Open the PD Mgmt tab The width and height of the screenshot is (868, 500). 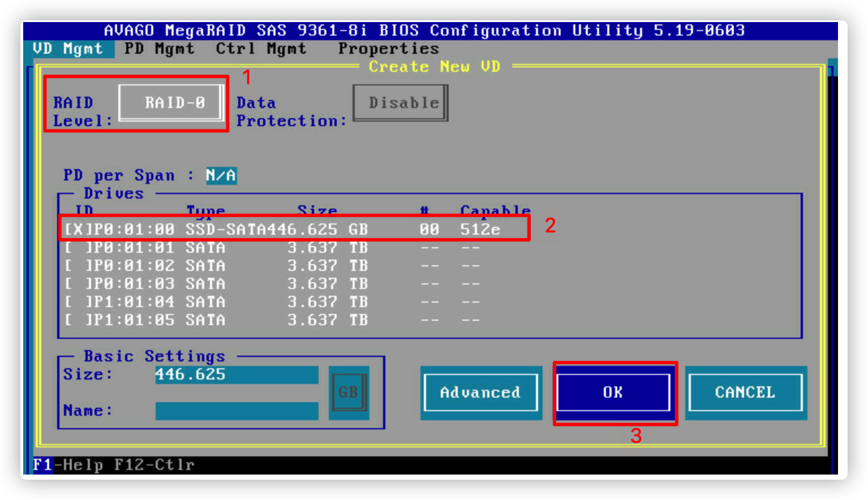pyautogui.click(x=159, y=49)
